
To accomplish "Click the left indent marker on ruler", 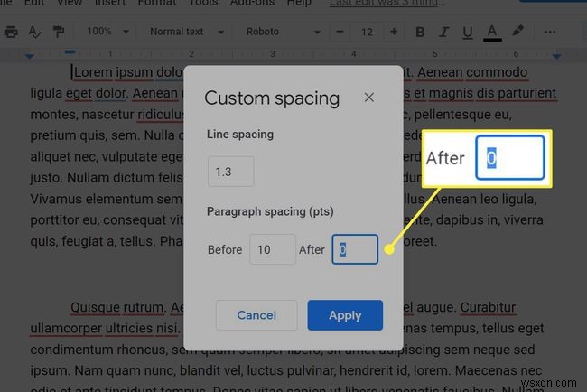I will tap(30, 56).
